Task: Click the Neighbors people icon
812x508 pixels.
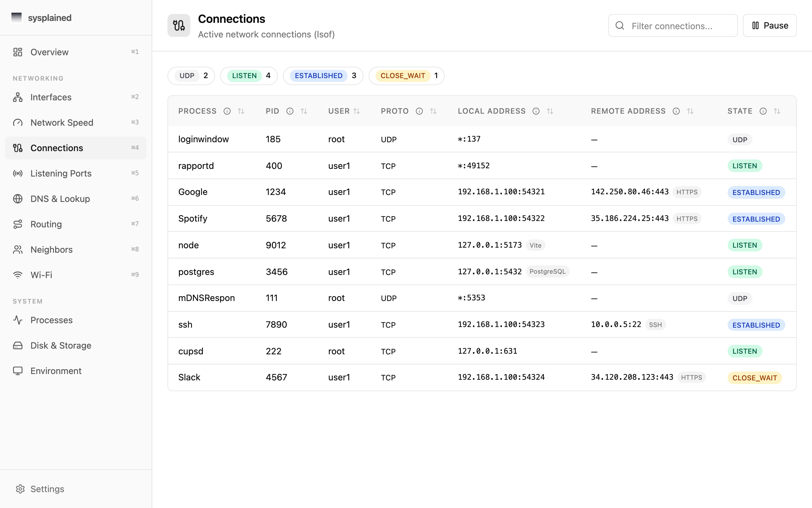Action: tap(18, 250)
